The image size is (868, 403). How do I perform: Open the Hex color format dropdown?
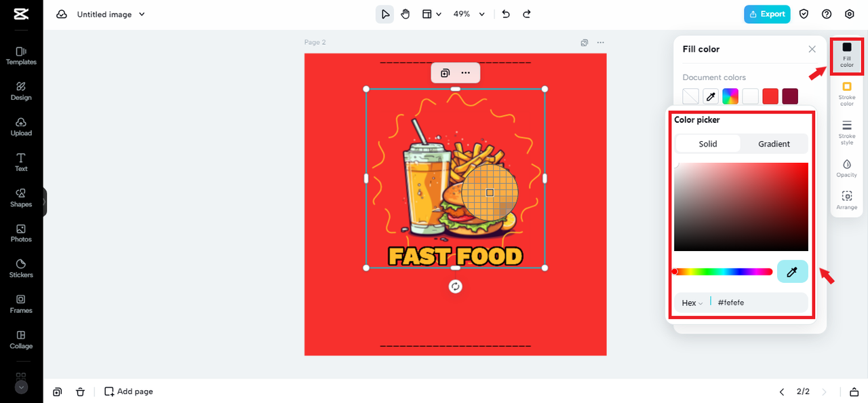coord(692,303)
